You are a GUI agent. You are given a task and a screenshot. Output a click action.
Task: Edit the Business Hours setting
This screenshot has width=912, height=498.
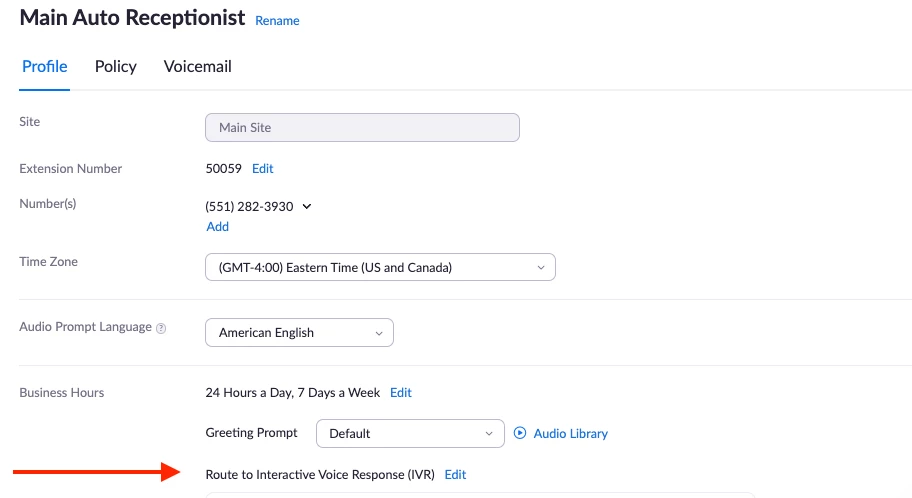[401, 393]
